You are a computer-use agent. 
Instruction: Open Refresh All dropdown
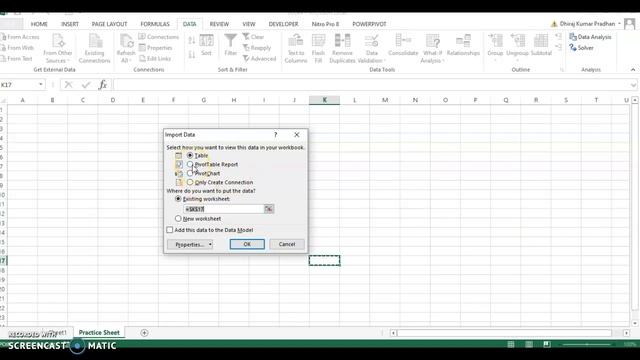[126, 49]
